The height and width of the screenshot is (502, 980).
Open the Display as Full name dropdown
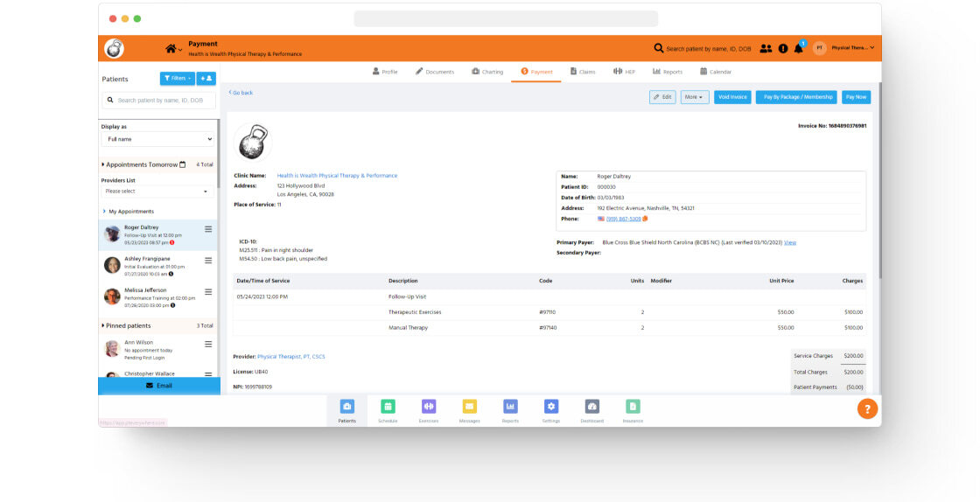157,139
